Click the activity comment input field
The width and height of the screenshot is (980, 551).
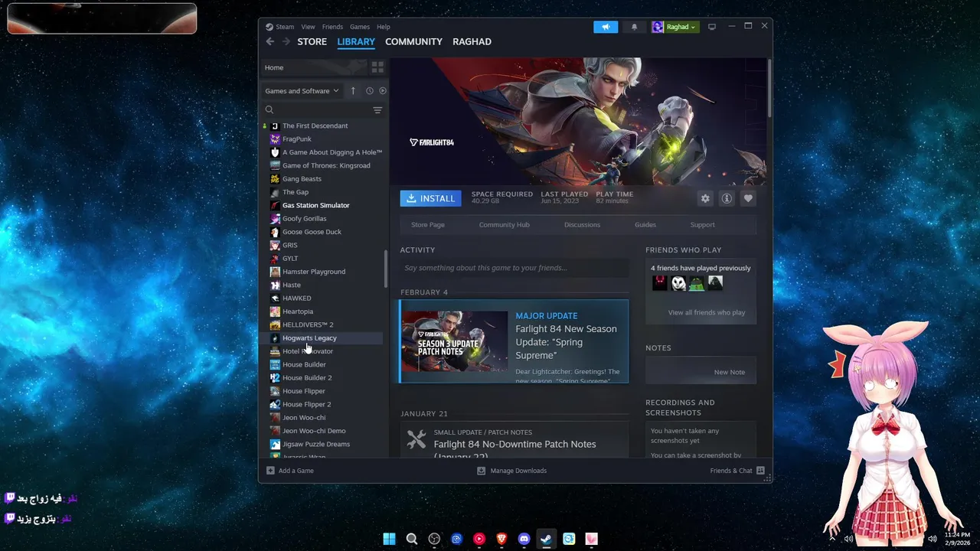[514, 268]
